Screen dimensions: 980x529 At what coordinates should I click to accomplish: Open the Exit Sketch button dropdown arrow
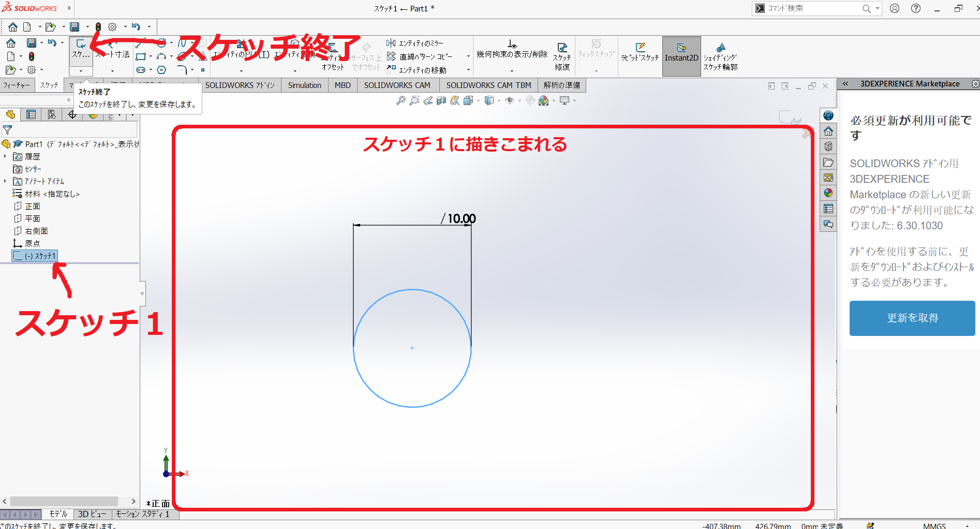click(81, 71)
